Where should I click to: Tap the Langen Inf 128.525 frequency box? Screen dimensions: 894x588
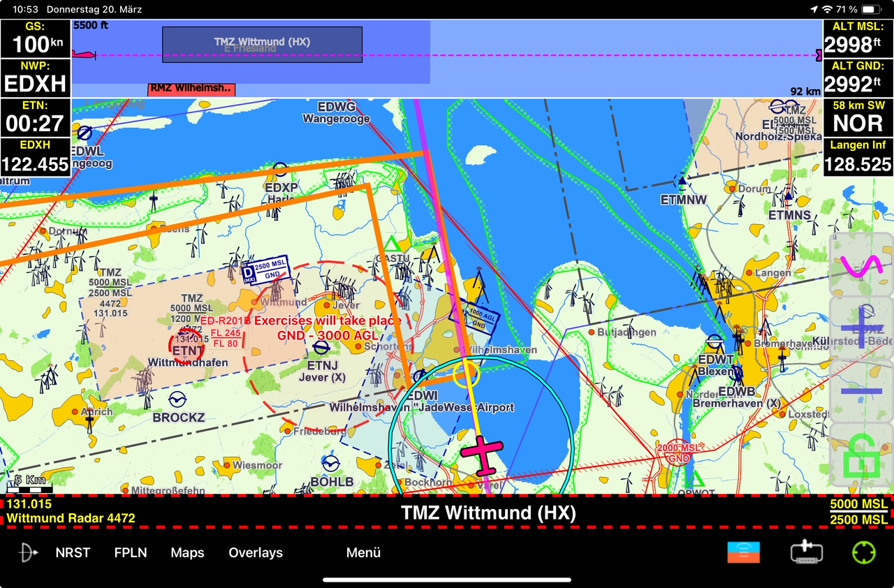tap(858, 157)
